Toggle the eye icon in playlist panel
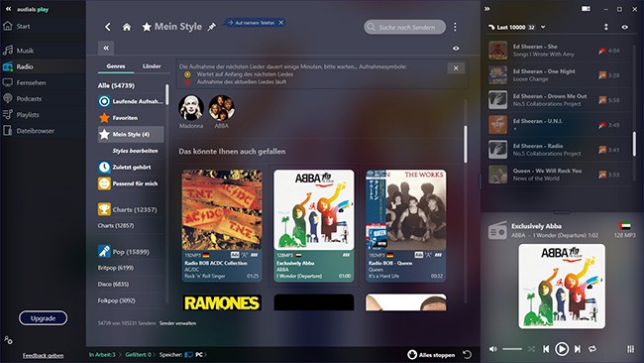Viewport: 644px width, 363px height. 625,27
